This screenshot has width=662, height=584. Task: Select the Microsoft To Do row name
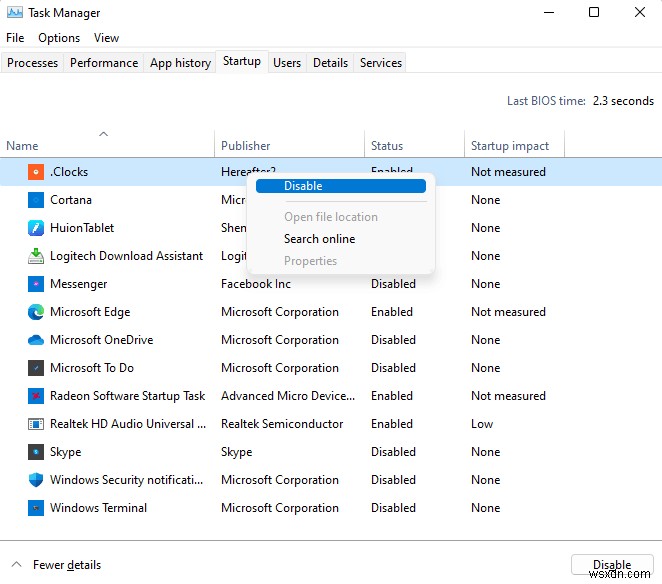coord(92,368)
